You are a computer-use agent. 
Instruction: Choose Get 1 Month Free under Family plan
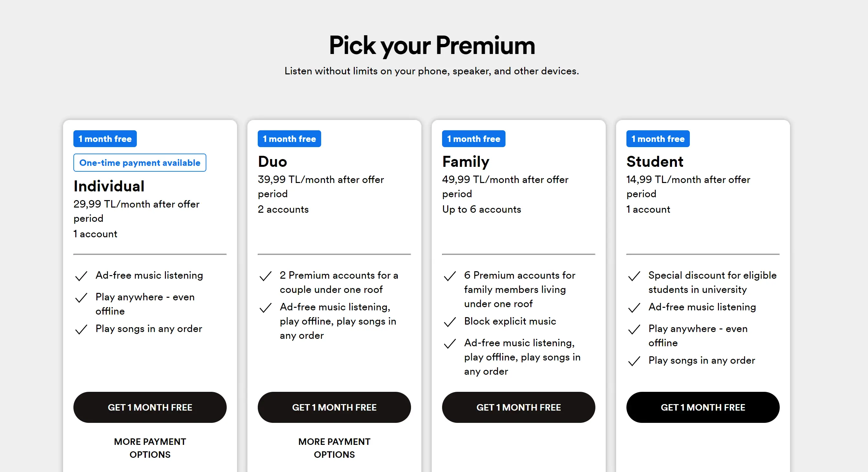click(519, 407)
